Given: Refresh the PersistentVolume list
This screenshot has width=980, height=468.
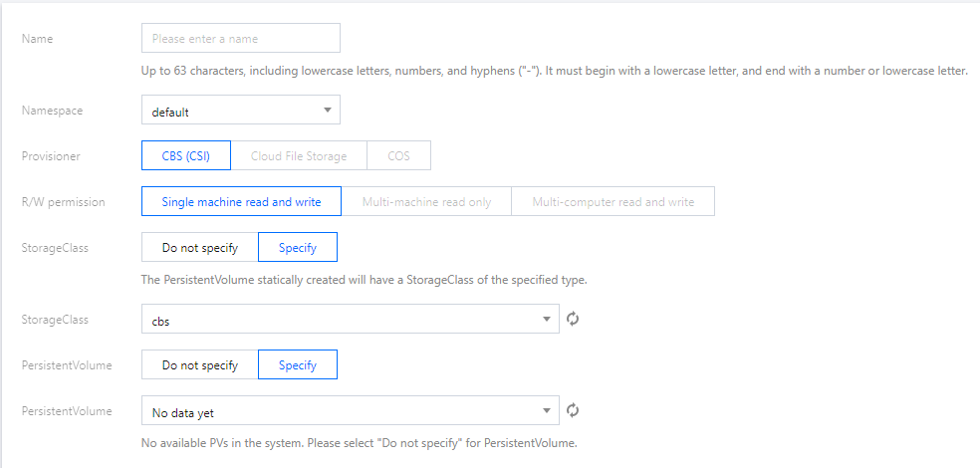Looking at the screenshot, I should point(573,410).
